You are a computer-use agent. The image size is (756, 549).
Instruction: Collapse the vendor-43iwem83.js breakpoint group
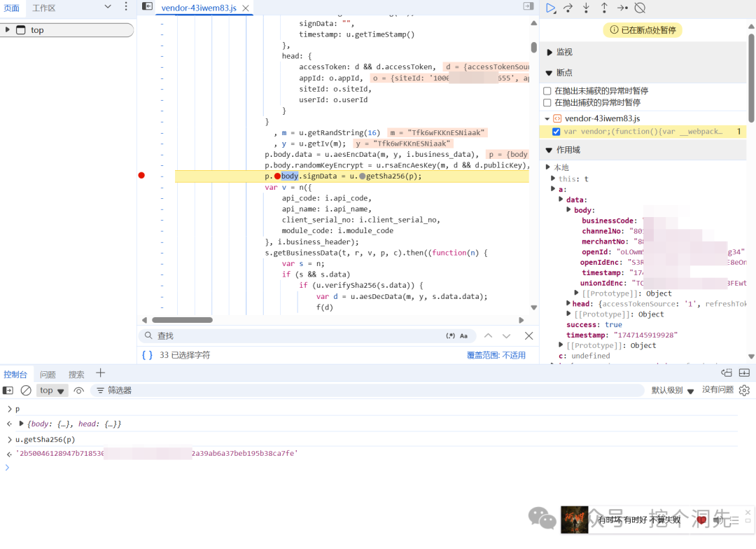coord(547,118)
